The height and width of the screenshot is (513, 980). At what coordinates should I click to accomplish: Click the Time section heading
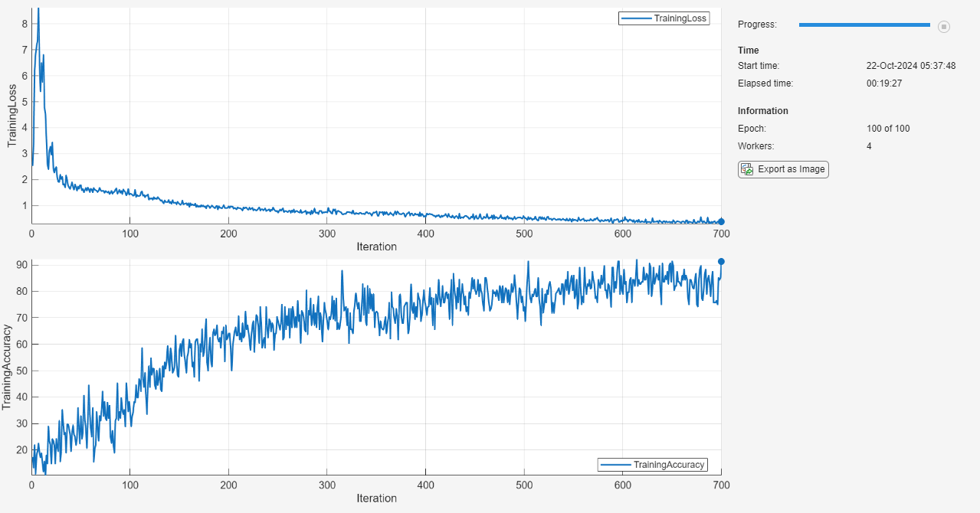[x=749, y=51]
